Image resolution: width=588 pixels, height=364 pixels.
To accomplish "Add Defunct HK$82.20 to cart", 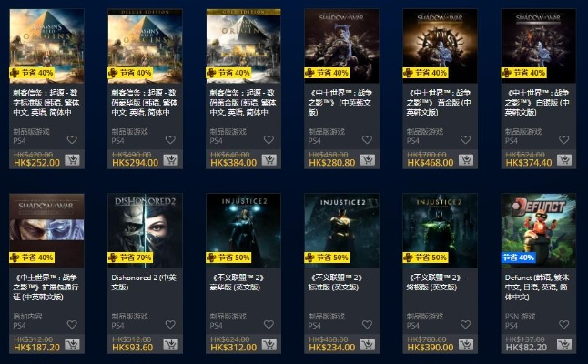I will tap(564, 345).
